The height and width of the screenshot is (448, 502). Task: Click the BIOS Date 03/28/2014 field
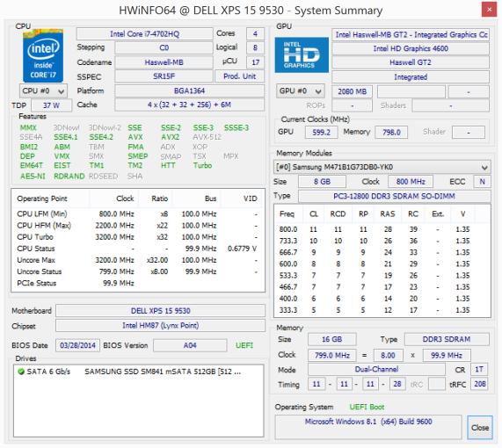click(x=77, y=345)
